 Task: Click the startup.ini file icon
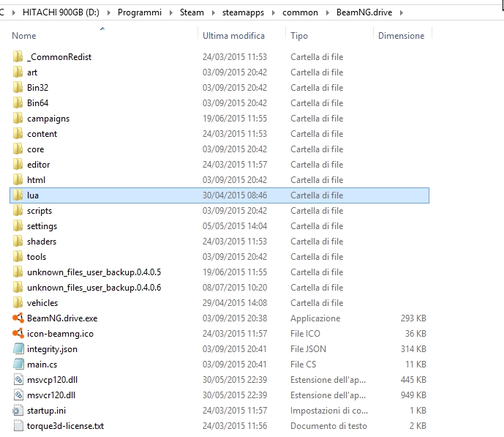click(18, 411)
